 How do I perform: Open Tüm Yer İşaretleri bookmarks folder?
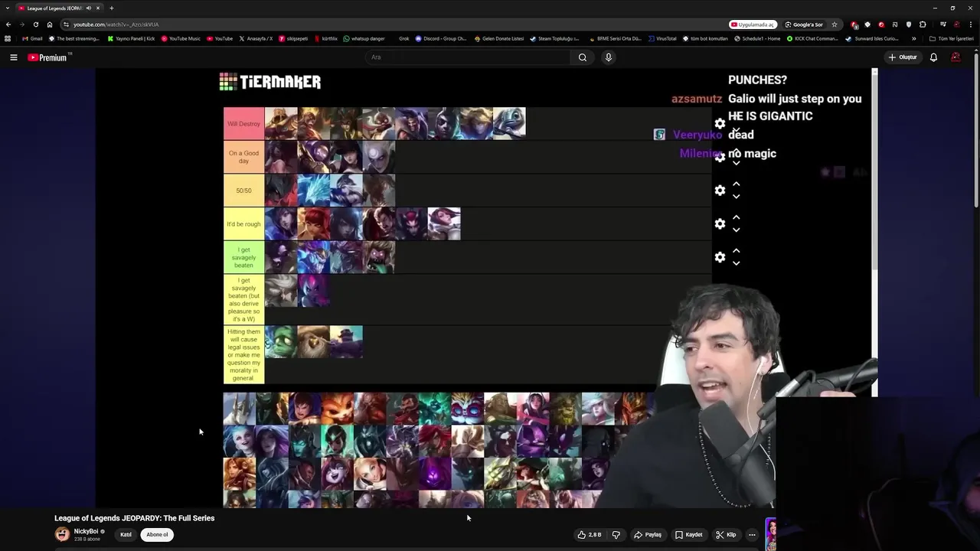952,38
